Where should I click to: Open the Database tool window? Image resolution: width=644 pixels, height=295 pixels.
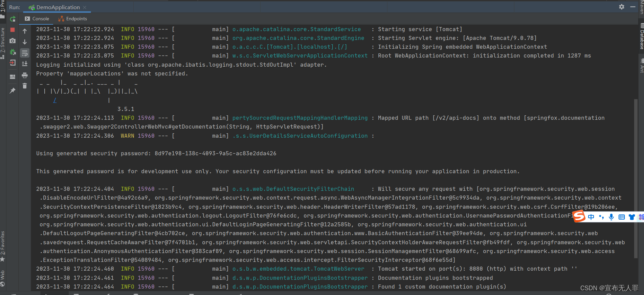tap(641, 37)
